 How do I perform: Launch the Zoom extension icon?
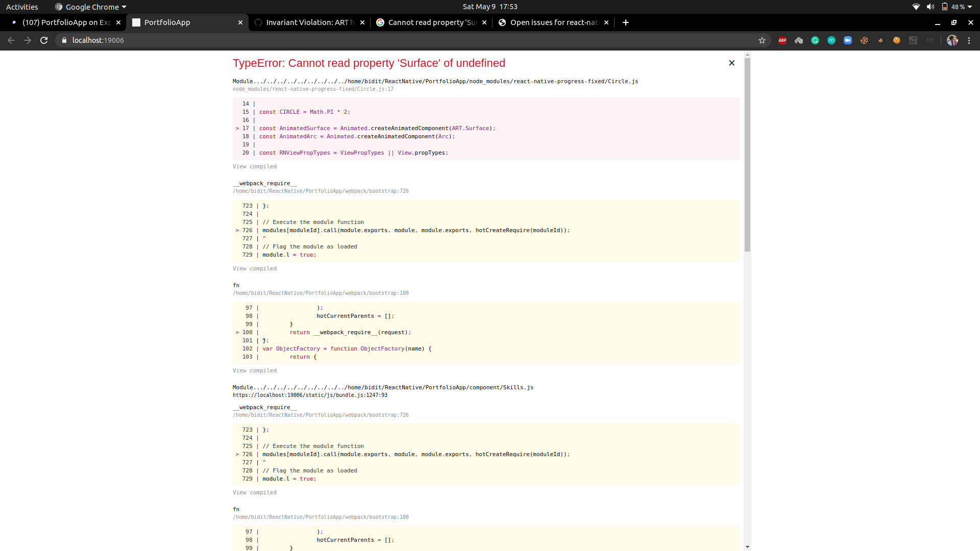tap(848, 40)
